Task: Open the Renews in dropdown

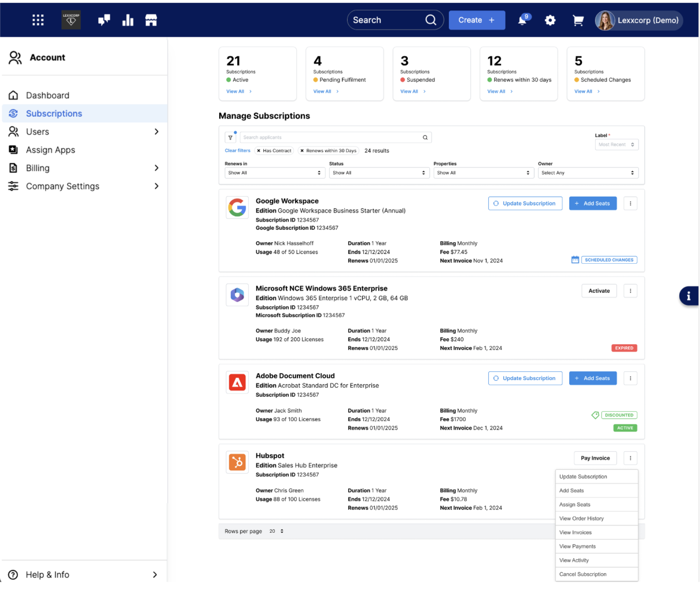Action: point(274,173)
